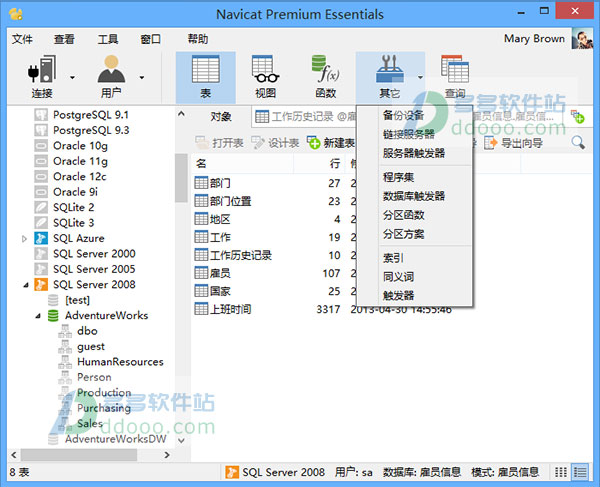Click the 其它 others toolbar icon
This screenshot has height=487, width=600.
click(390, 77)
